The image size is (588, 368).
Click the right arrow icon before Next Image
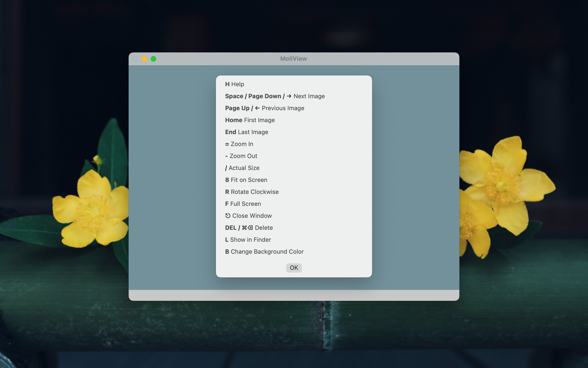(x=289, y=96)
